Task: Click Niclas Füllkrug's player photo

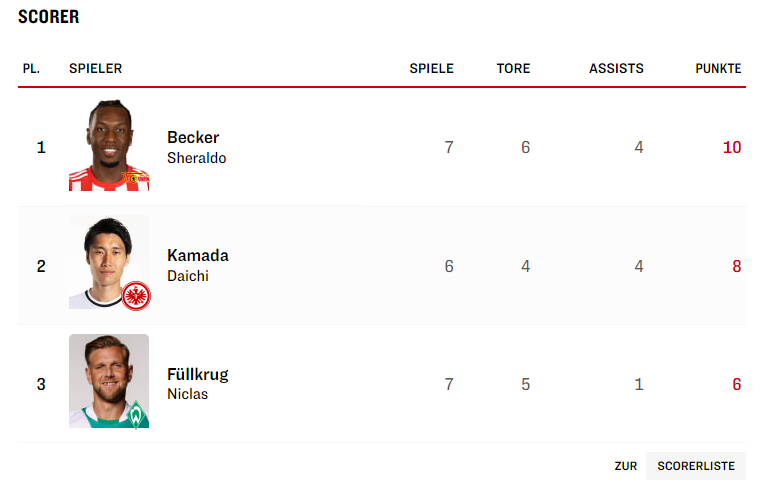Action: 109,381
